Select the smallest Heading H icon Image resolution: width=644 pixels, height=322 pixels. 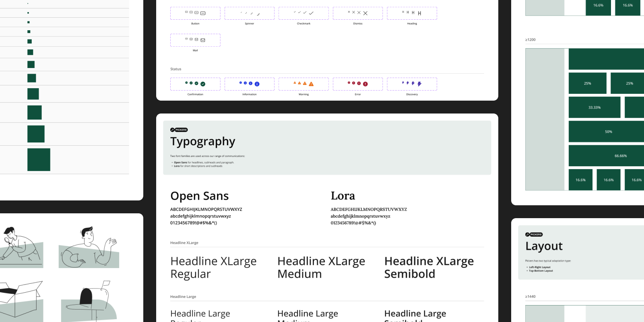coord(403,12)
